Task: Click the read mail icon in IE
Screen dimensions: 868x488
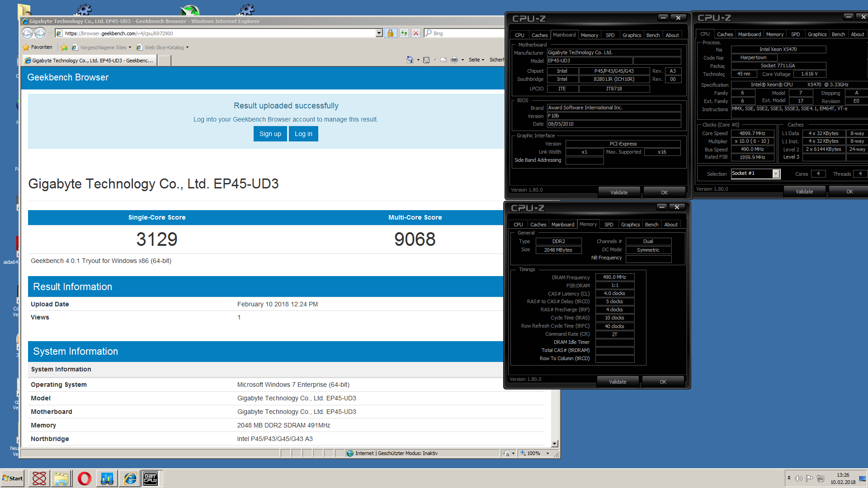Action: (443, 60)
